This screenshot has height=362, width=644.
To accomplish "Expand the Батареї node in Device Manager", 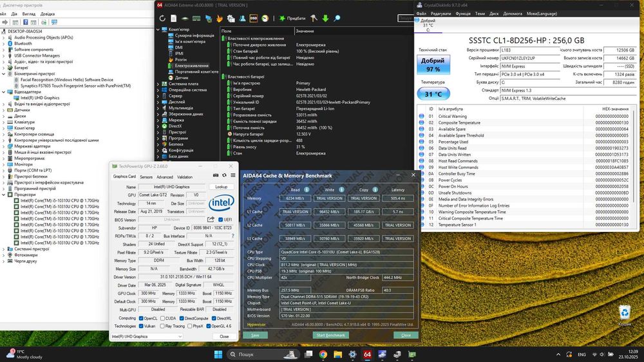I will [x=4, y=68].
